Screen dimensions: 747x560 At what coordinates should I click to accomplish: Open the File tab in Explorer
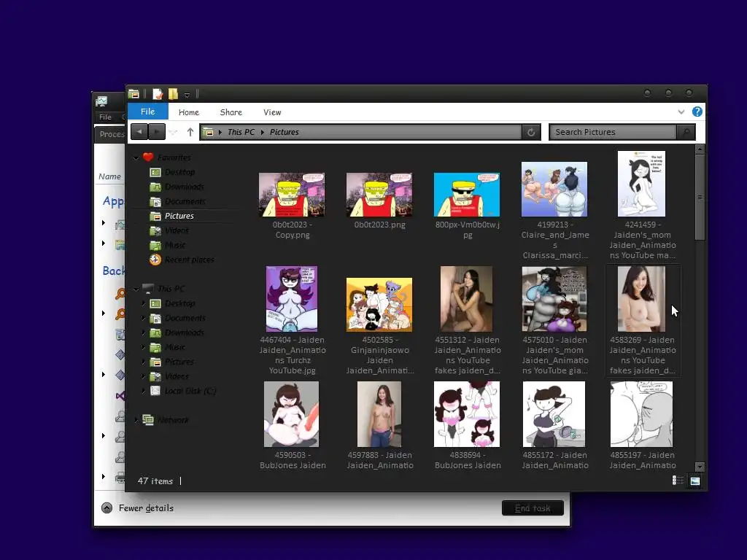[x=147, y=112]
